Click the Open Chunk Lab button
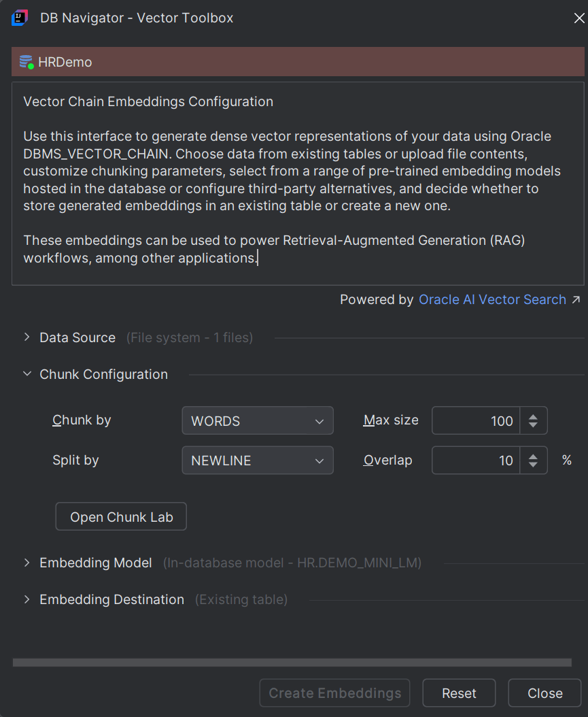 (121, 517)
